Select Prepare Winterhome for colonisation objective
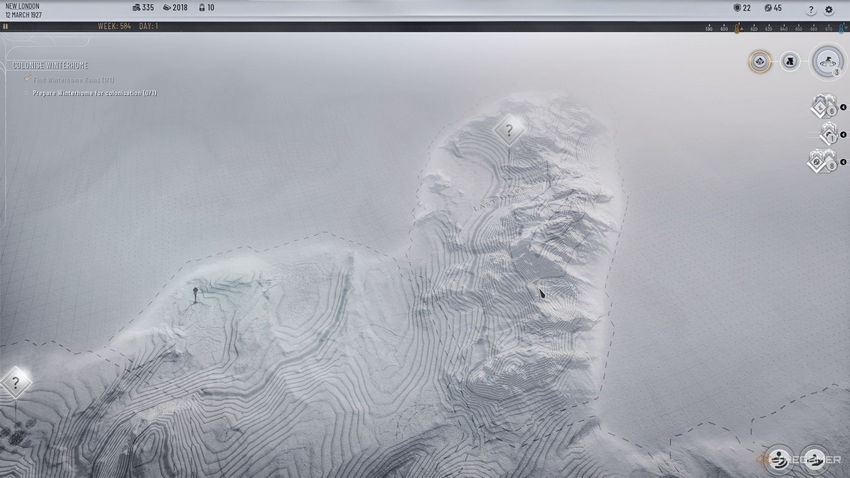The height and width of the screenshot is (478, 850). [95, 93]
